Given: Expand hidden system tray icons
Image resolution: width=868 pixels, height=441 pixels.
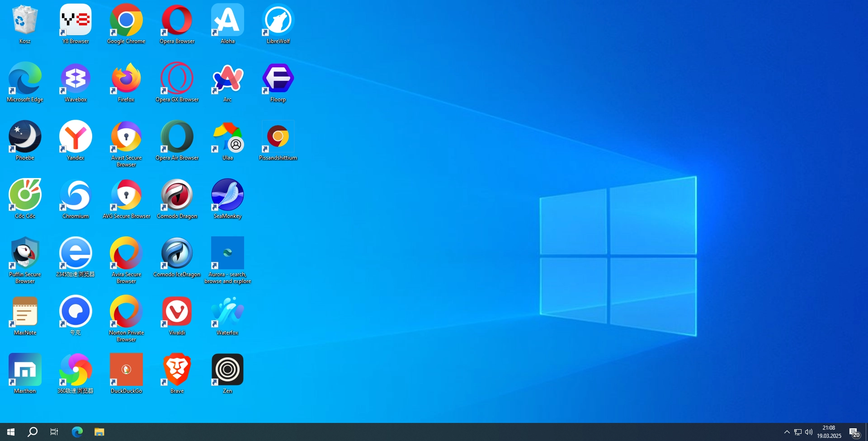Looking at the screenshot, I should [x=787, y=432].
